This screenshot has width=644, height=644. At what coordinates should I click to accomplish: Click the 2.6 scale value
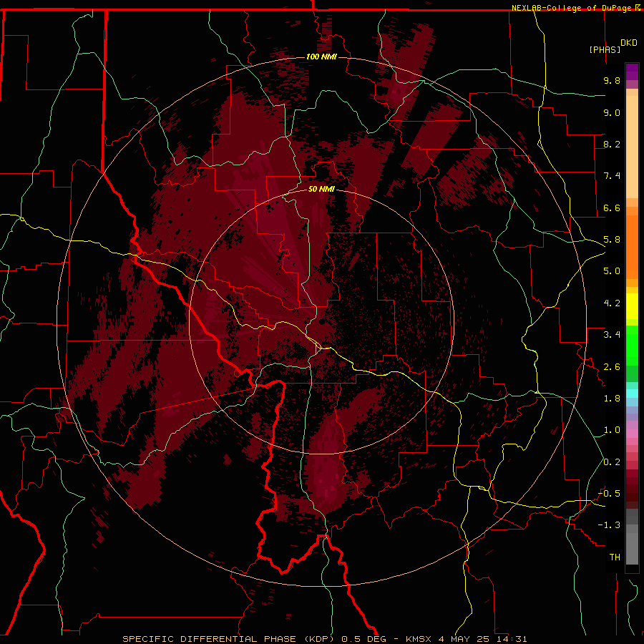(x=612, y=367)
